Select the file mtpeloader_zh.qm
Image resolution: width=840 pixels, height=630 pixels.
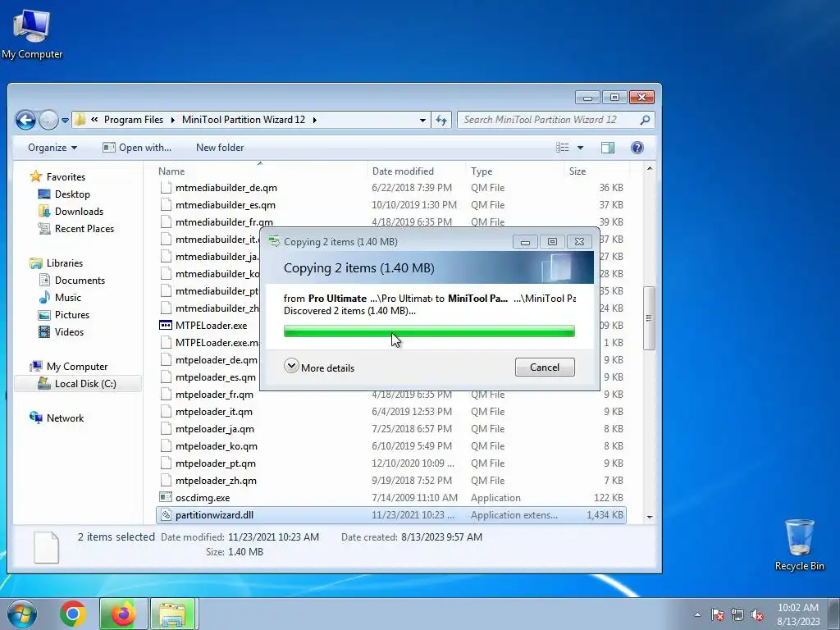coord(216,480)
